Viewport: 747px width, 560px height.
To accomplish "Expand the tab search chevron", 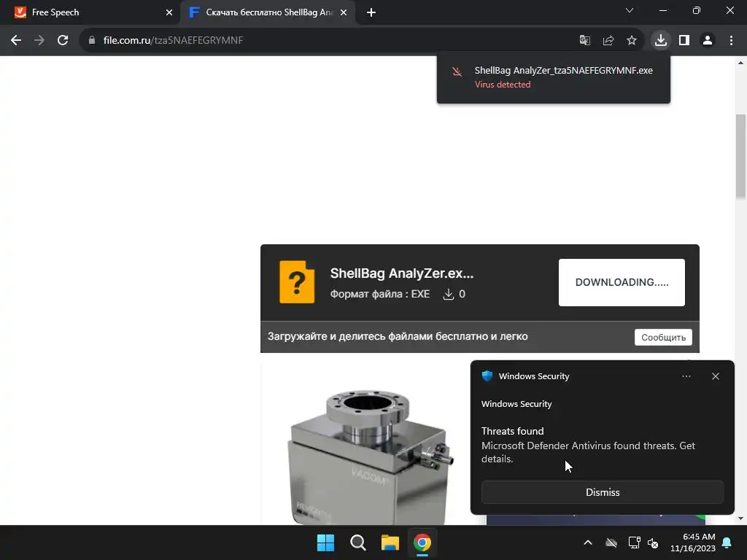I will tap(630, 10).
